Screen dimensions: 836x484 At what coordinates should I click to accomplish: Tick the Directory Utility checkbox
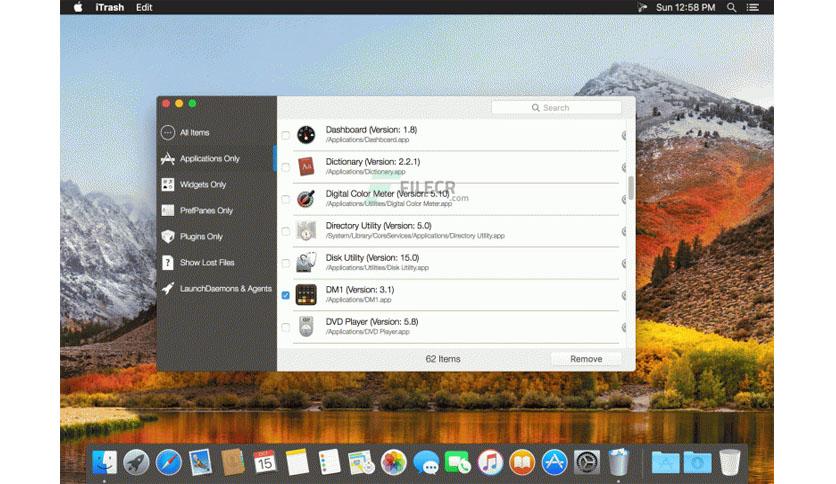[286, 231]
